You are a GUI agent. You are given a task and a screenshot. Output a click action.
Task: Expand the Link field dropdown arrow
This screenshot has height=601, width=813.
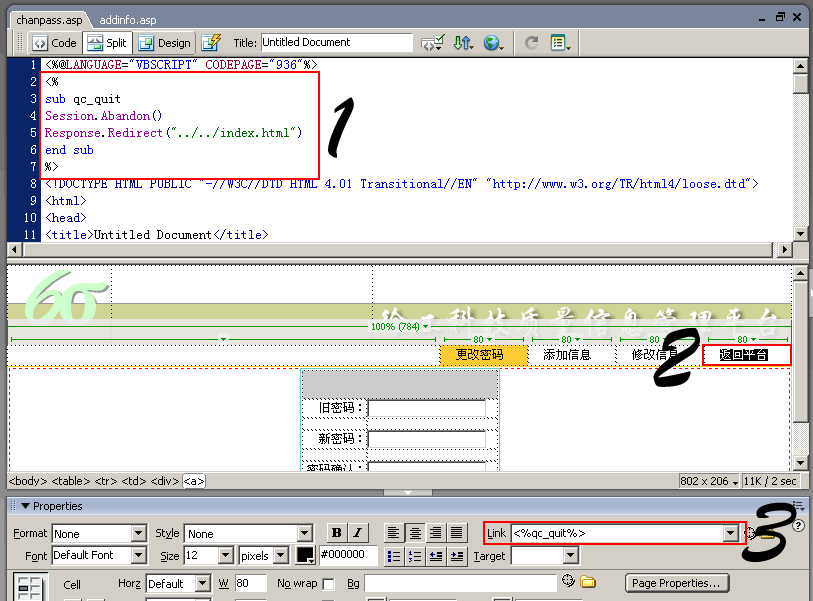click(730, 534)
